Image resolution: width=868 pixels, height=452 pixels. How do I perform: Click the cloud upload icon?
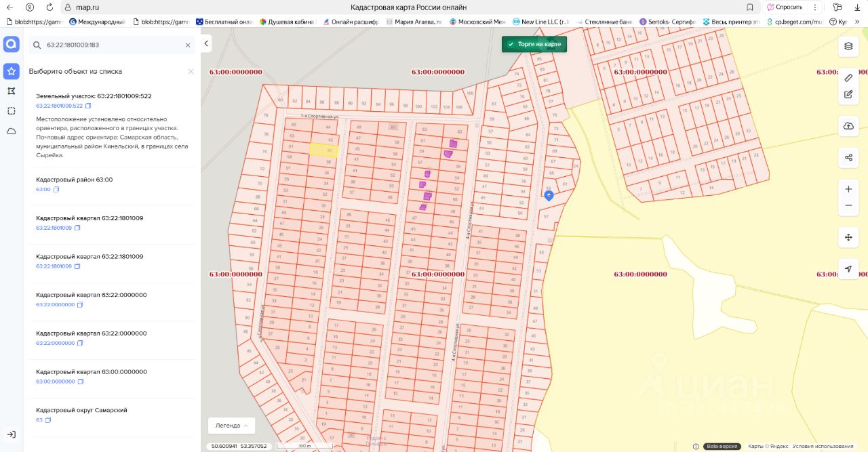point(848,126)
